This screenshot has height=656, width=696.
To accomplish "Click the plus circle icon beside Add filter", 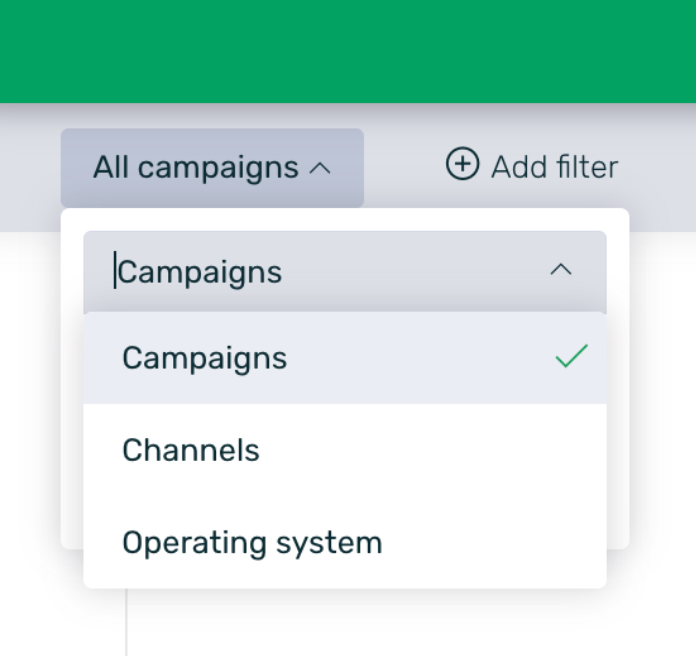I will [462, 165].
